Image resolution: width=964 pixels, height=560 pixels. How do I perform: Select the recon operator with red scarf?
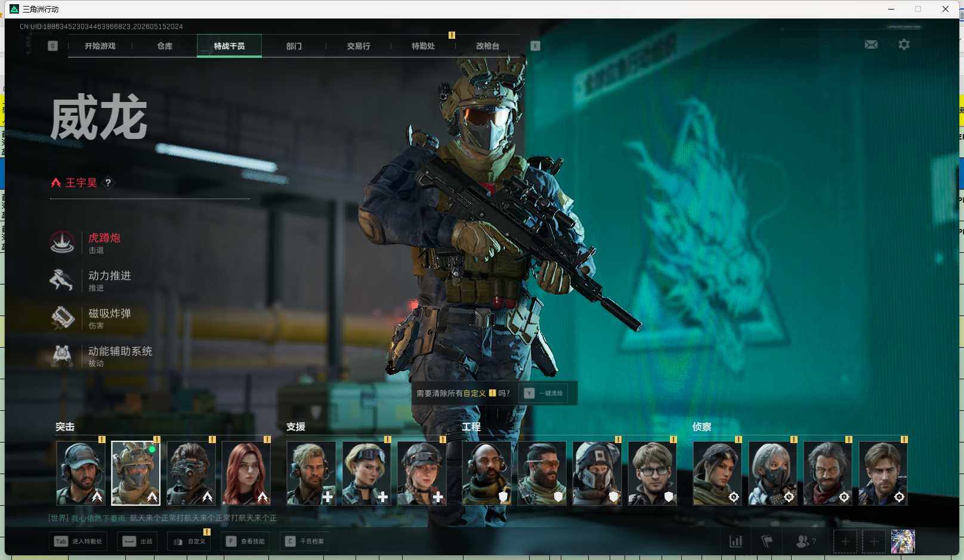[827, 473]
